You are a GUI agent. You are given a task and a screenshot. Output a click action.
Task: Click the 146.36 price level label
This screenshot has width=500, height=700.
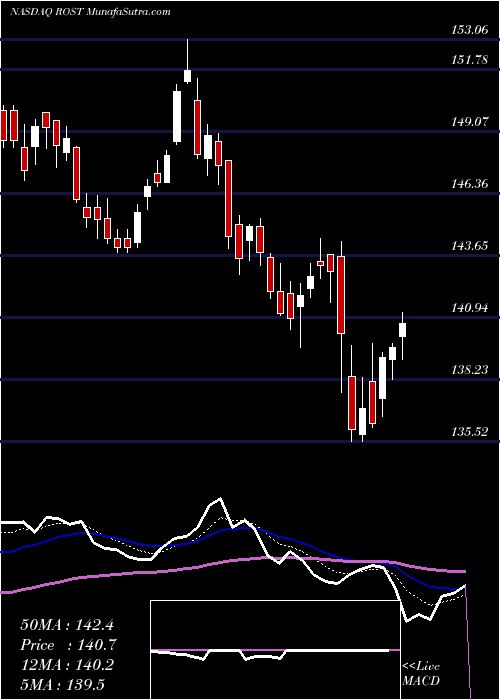click(470, 183)
